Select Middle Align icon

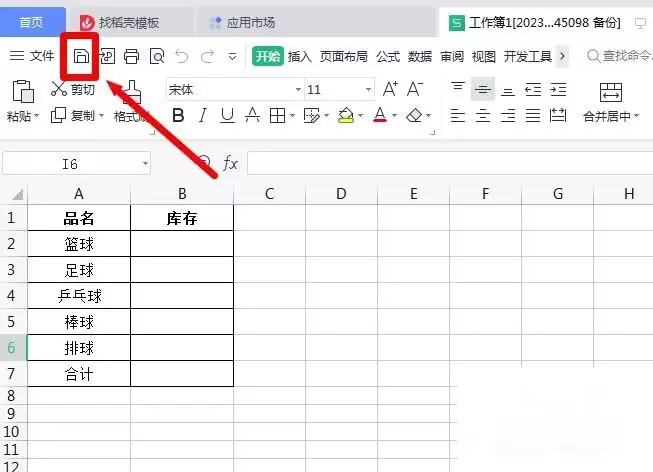[483, 89]
